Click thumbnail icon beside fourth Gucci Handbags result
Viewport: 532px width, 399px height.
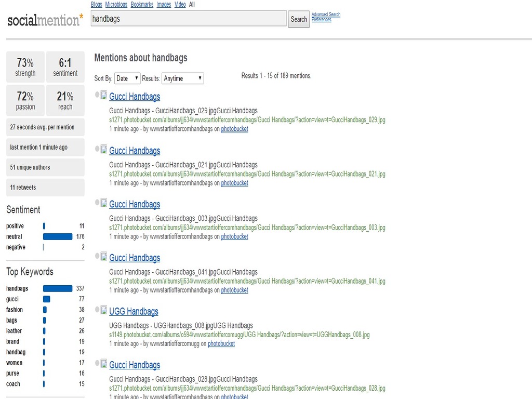click(x=104, y=256)
